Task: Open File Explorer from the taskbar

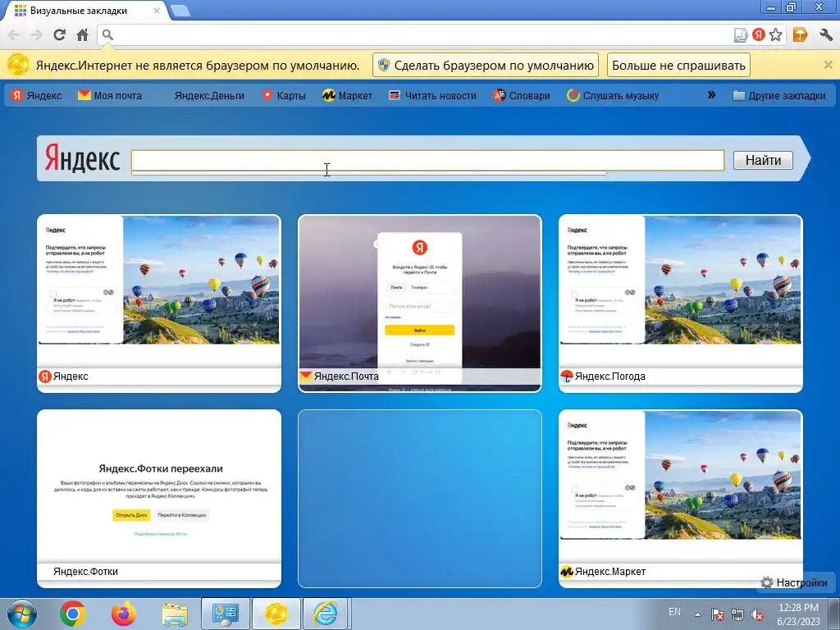Action: 175,614
